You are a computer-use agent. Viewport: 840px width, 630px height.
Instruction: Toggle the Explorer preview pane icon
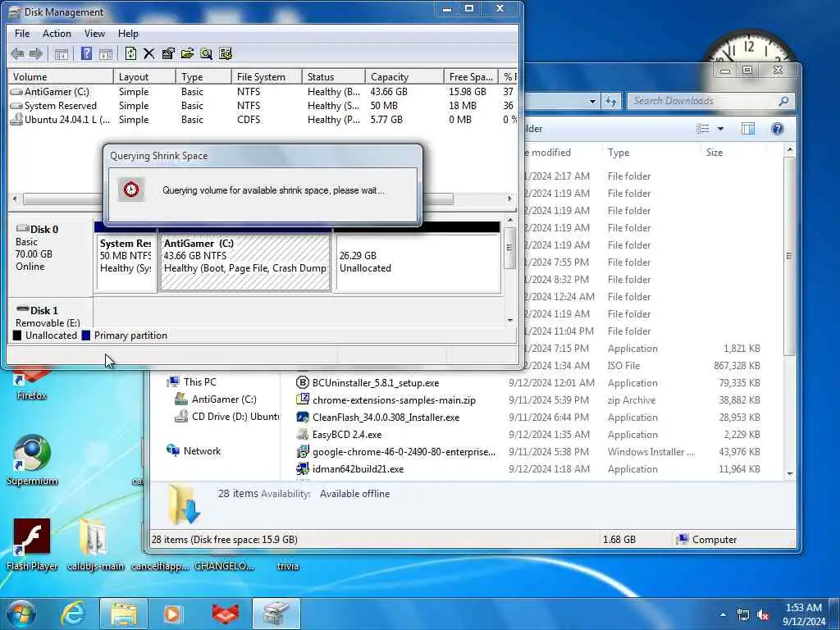(x=748, y=129)
